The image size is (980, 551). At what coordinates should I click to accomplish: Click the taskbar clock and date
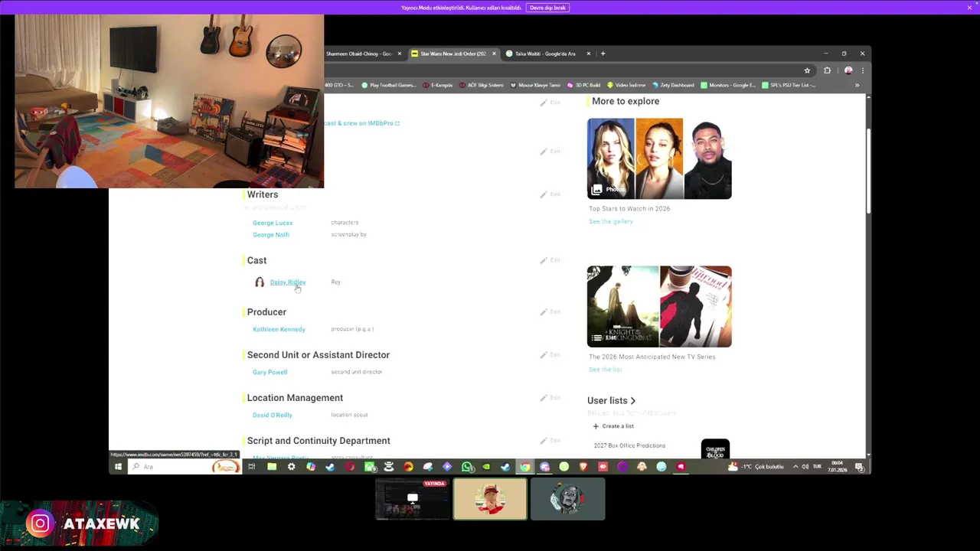838,467
